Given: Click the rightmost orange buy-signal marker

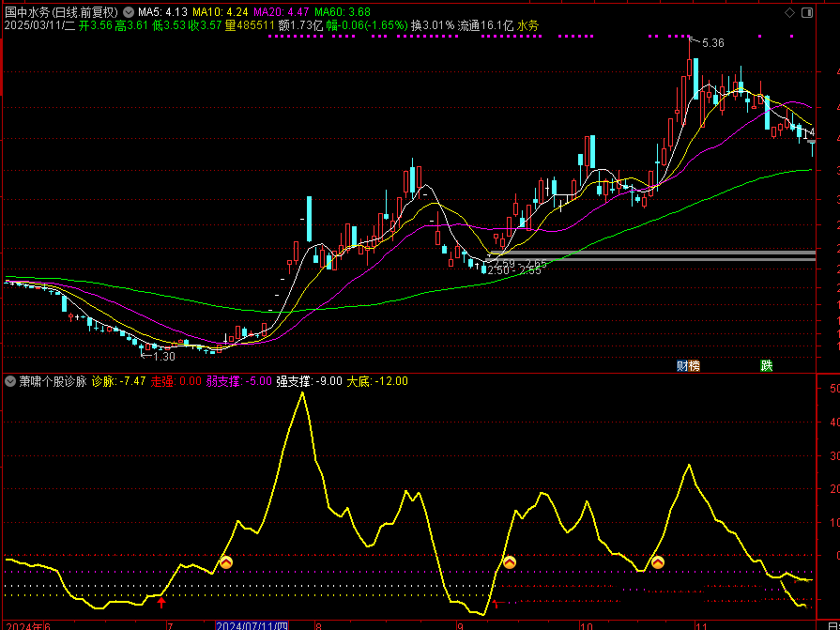Looking at the screenshot, I should [x=658, y=562].
